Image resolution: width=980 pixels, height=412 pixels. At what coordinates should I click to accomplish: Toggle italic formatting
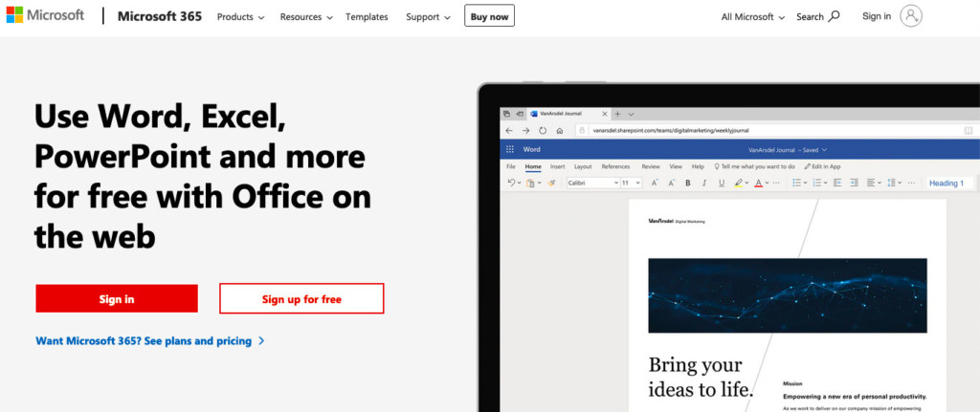(x=704, y=183)
